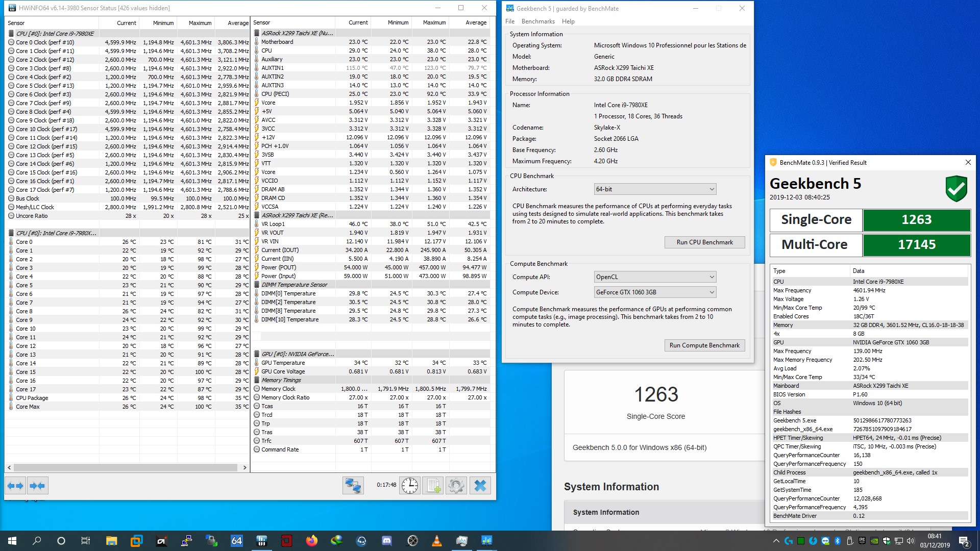The height and width of the screenshot is (551, 980).
Task: Open the Help menu in Geekbench
Action: [568, 21]
